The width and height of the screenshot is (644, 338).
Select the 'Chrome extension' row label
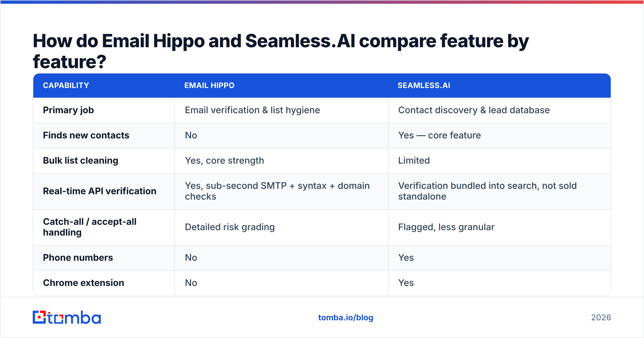pos(83,283)
